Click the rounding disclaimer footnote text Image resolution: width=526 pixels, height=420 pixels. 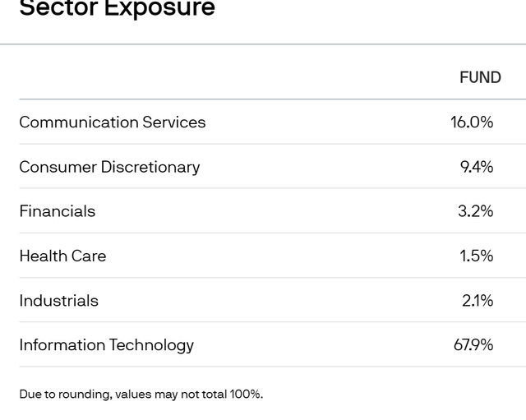tap(141, 394)
